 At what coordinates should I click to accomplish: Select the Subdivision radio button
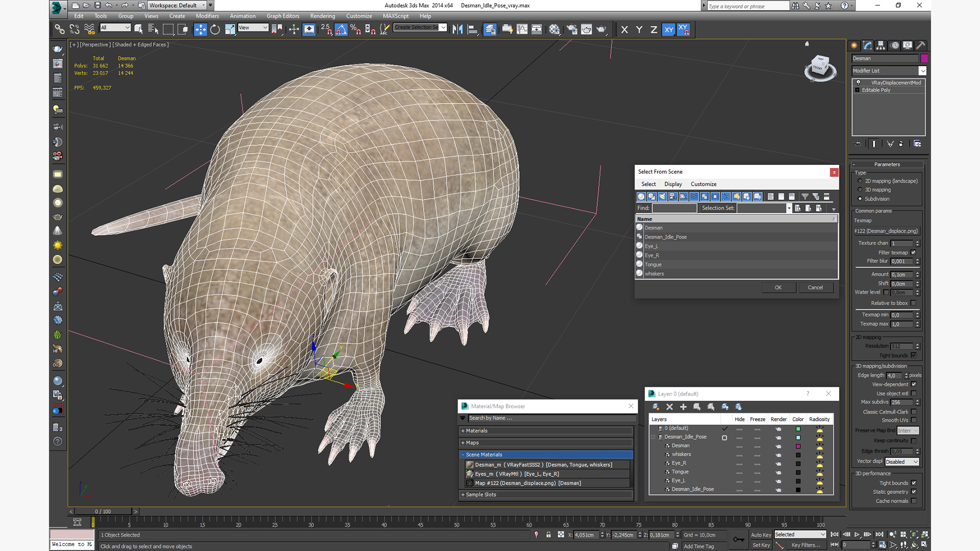pos(860,198)
